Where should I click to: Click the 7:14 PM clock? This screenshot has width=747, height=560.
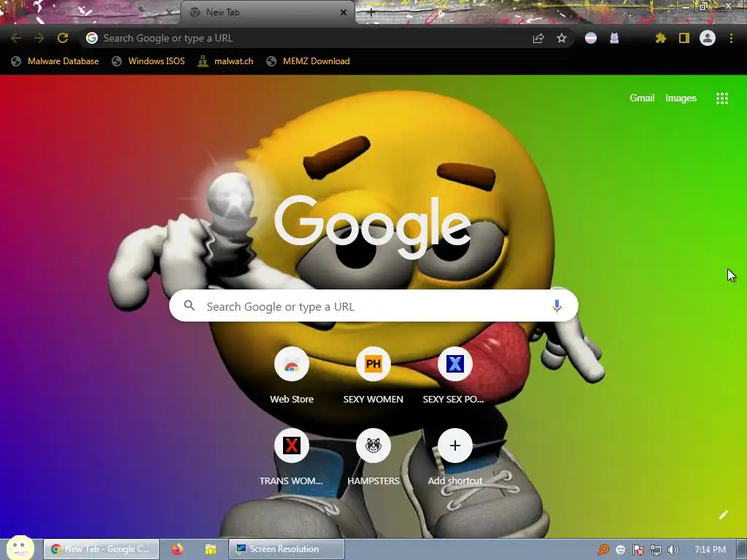[x=710, y=550]
